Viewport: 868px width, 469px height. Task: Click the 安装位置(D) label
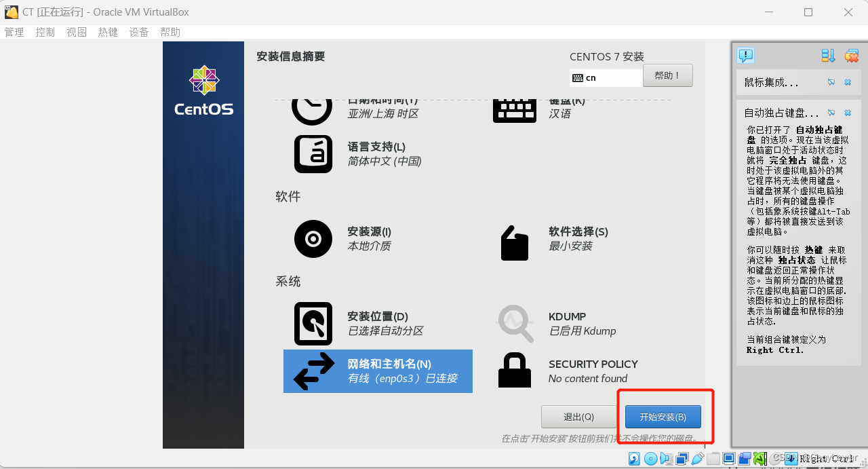[x=378, y=316]
